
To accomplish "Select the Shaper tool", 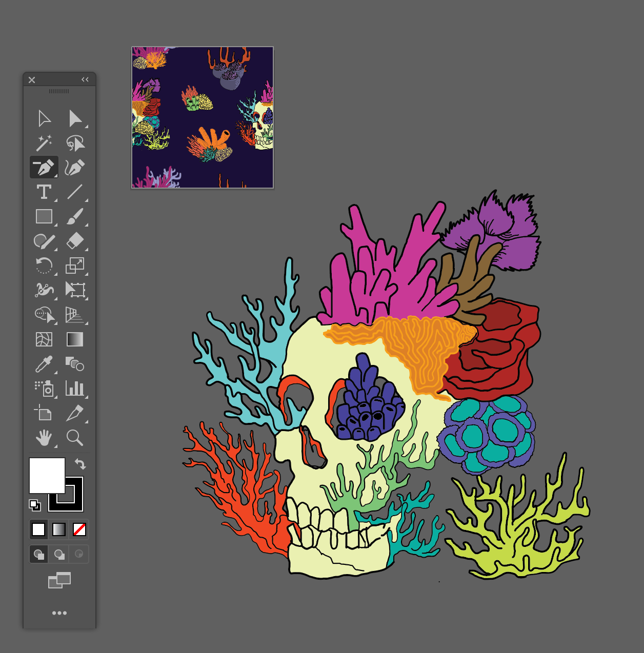I will [44, 241].
